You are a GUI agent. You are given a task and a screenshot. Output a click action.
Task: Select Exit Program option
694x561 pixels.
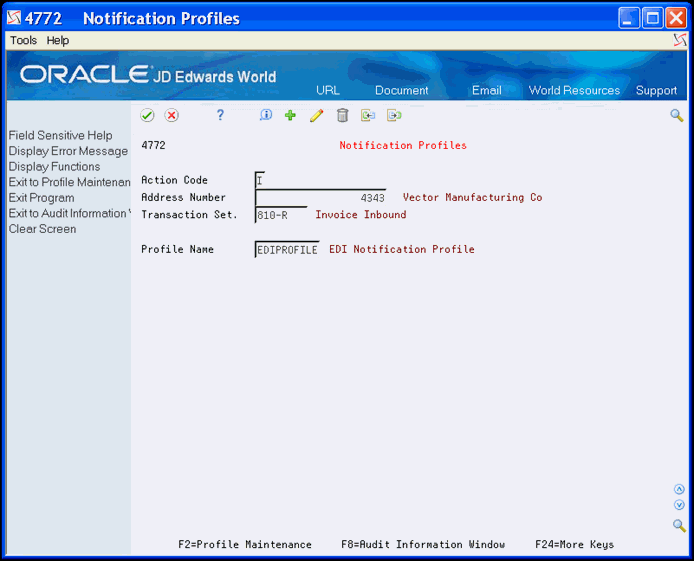point(41,198)
